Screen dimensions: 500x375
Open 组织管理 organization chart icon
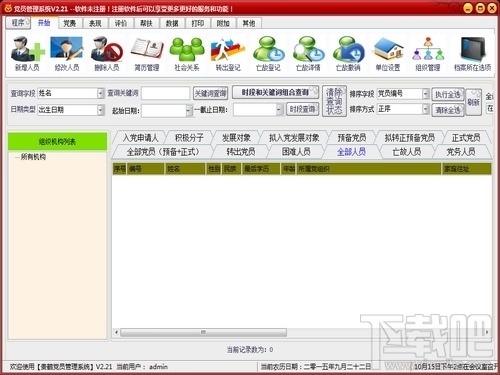(x=428, y=53)
